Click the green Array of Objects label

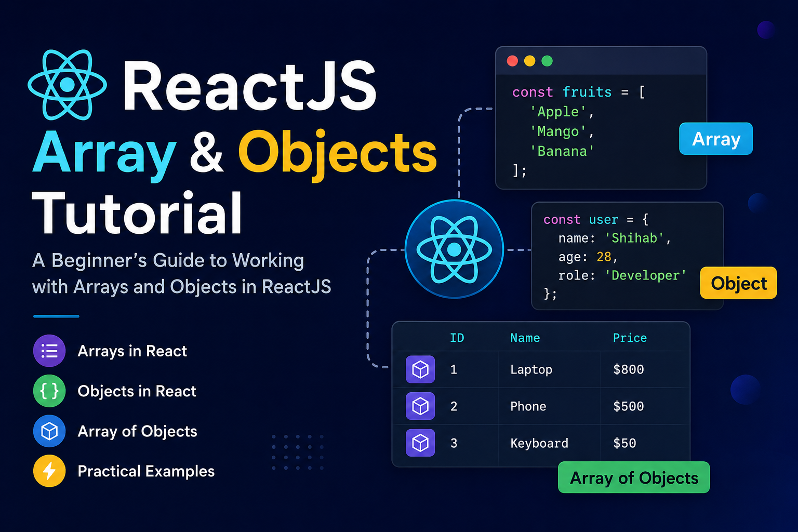(634, 477)
